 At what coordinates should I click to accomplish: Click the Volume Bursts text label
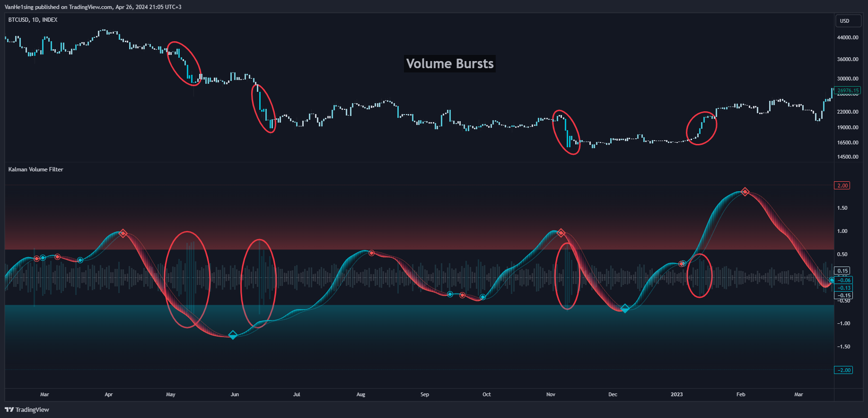click(x=450, y=64)
